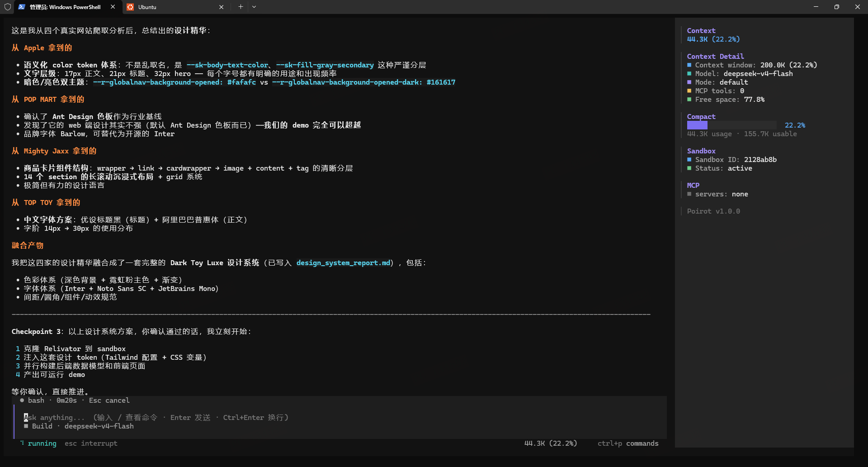This screenshot has height=467, width=868.
Task: Click the Poirot v1.0.0 label
Action: pyautogui.click(x=713, y=211)
